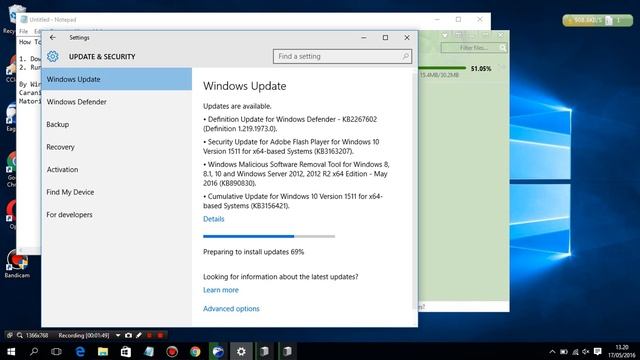Open the Activation section
This screenshot has width=640, height=360.
click(117, 169)
